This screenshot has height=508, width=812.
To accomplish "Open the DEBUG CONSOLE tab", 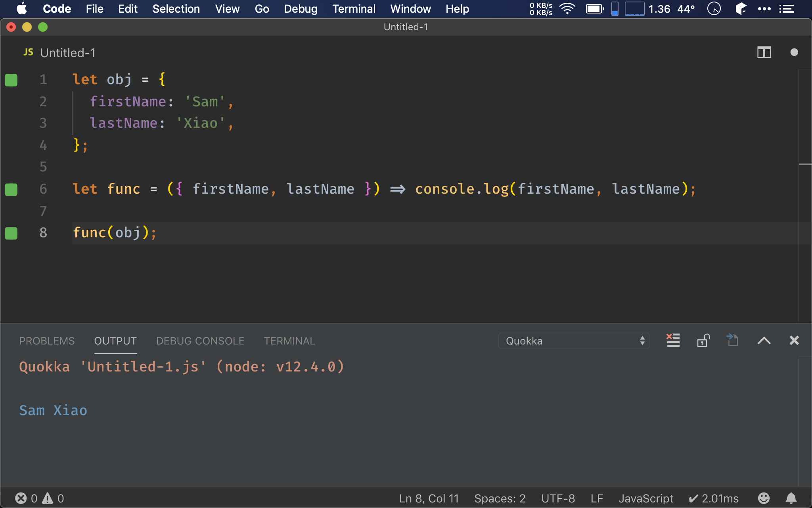I will tap(200, 341).
